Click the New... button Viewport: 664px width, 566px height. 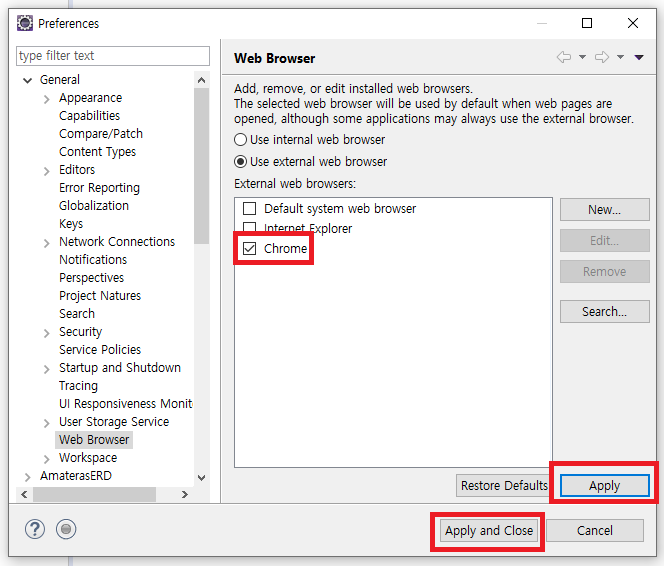point(604,210)
